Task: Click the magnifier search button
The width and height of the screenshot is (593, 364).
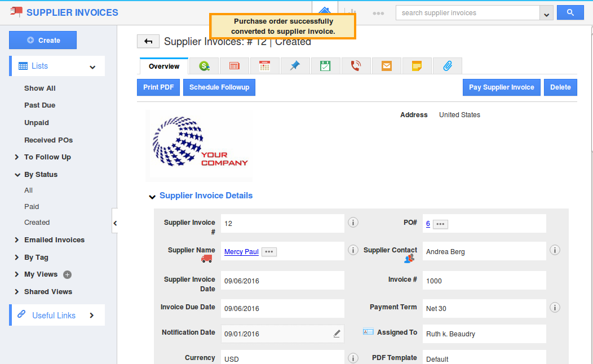Action: [570, 12]
